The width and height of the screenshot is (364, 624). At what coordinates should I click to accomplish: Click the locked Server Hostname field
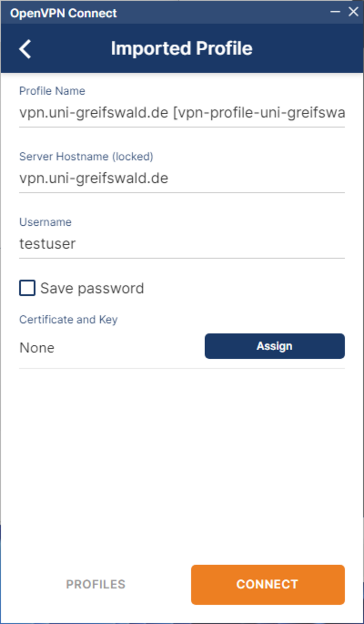tap(182, 178)
